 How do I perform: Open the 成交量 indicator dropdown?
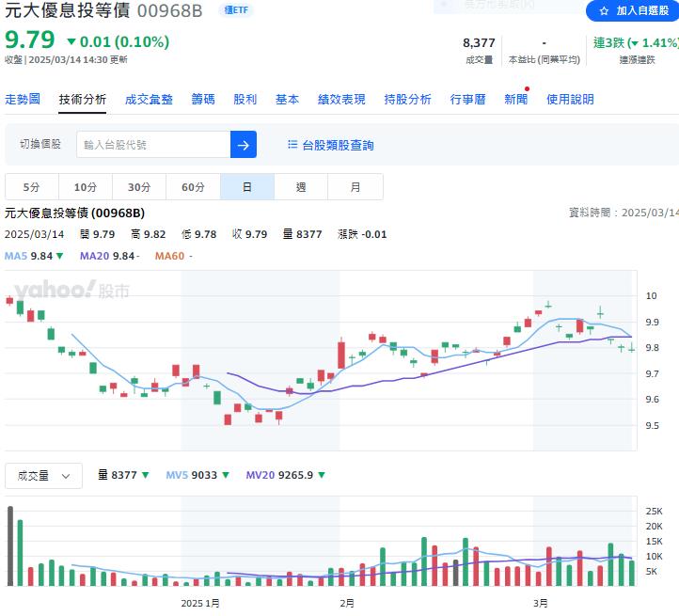click(x=43, y=476)
